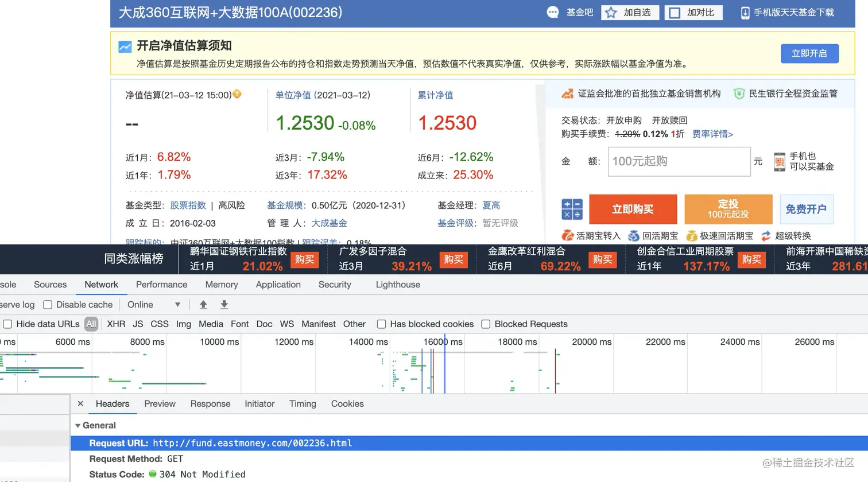Open the 费率详情 link
The image size is (868, 482).
pyautogui.click(x=712, y=134)
